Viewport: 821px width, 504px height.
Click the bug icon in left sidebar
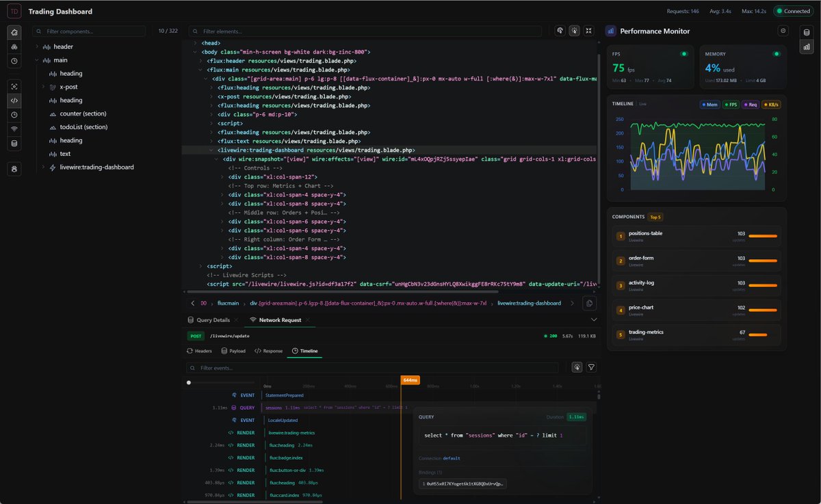14,168
